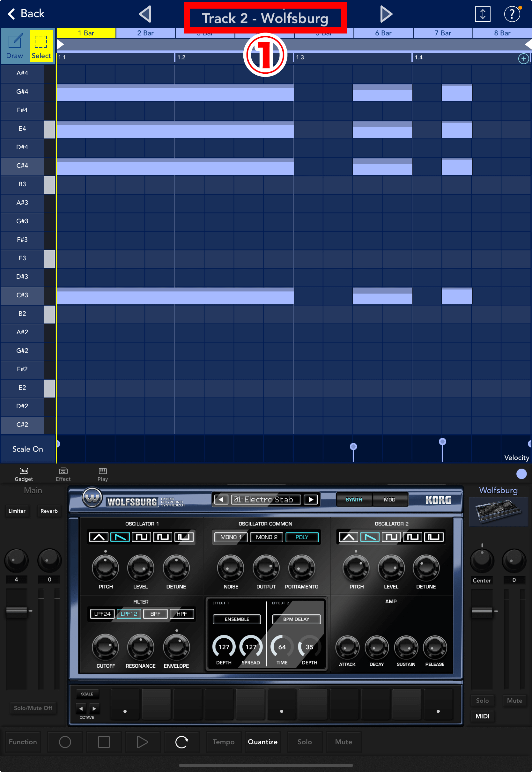Open Effect 1 ENSEMBLE type selector
532x772 pixels.
[237, 619]
